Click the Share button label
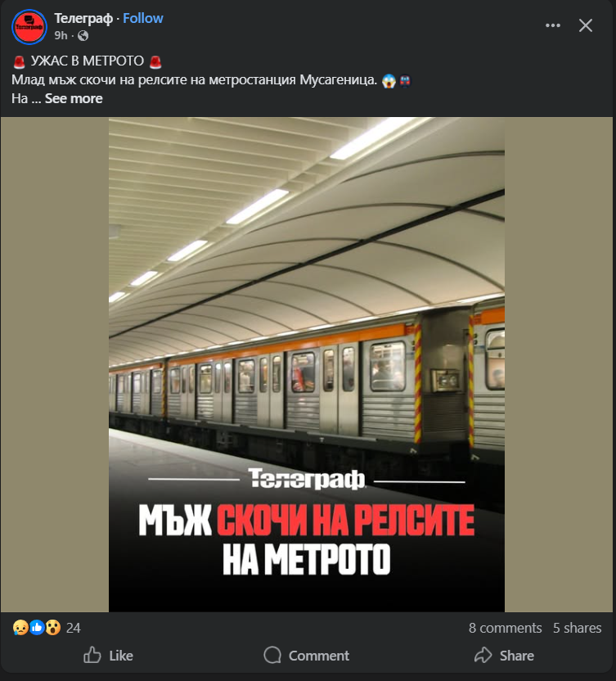The height and width of the screenshot is (681, 616). [516, 656]
